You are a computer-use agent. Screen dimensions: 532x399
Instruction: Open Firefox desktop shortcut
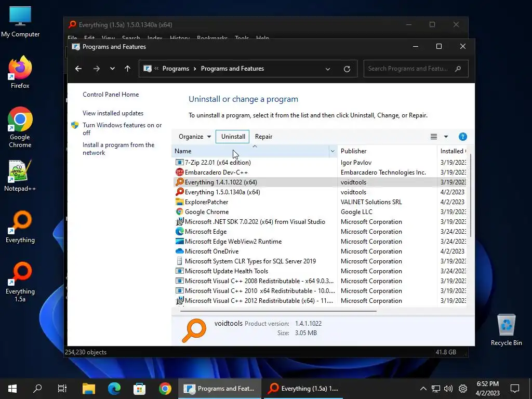tap(20, 72)
